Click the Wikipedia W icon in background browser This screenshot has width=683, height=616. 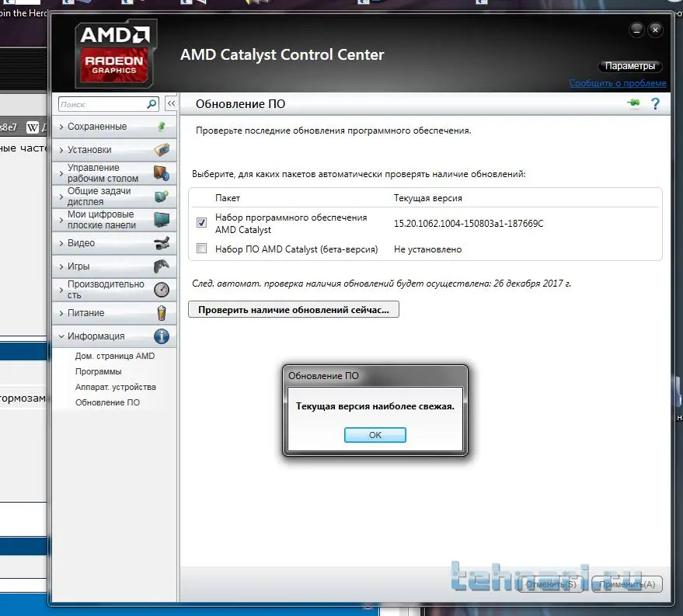(x=33, y=127)
